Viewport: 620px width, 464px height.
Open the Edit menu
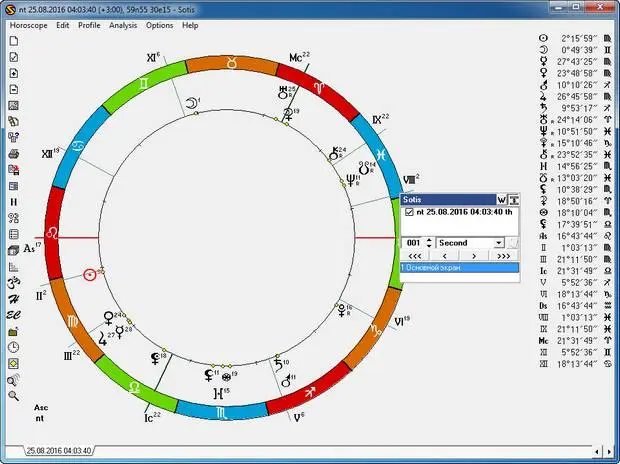coord(62,25)
